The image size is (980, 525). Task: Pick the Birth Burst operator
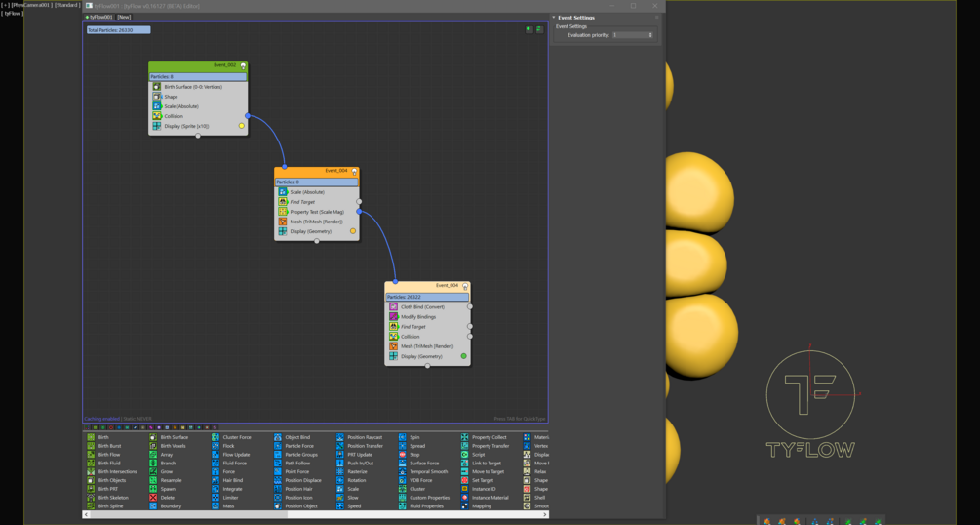click(x=103, y=446)
